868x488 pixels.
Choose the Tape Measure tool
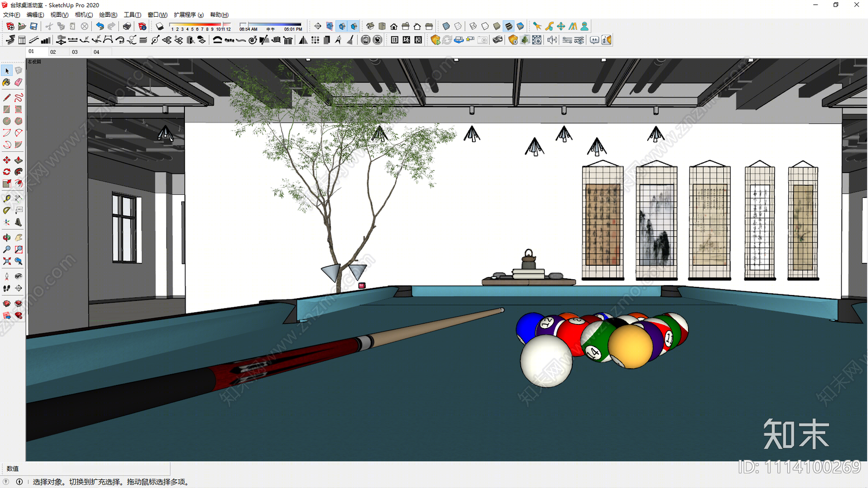pos(7,198)
